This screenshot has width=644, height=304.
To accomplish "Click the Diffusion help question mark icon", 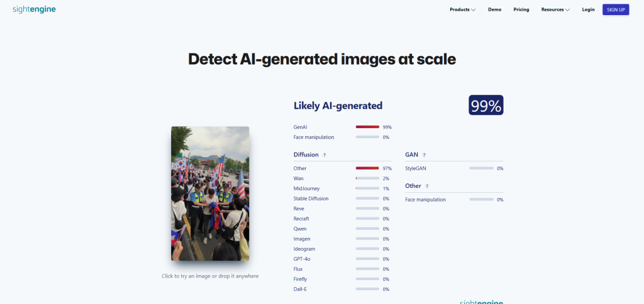I will pos(325,155).
